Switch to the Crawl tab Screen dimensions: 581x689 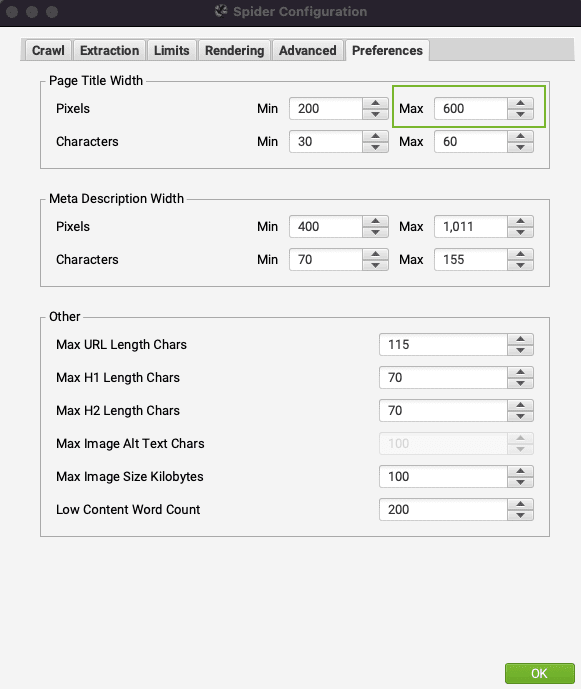tap(48, 50)
